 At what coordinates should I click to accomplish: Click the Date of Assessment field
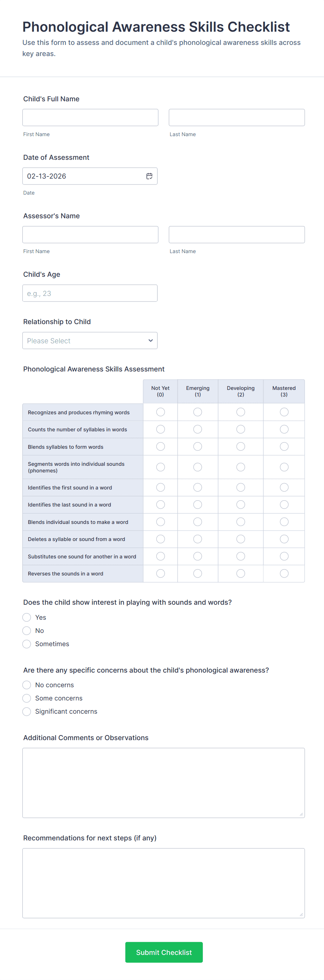pyautogui.click(x=84, y=176)
